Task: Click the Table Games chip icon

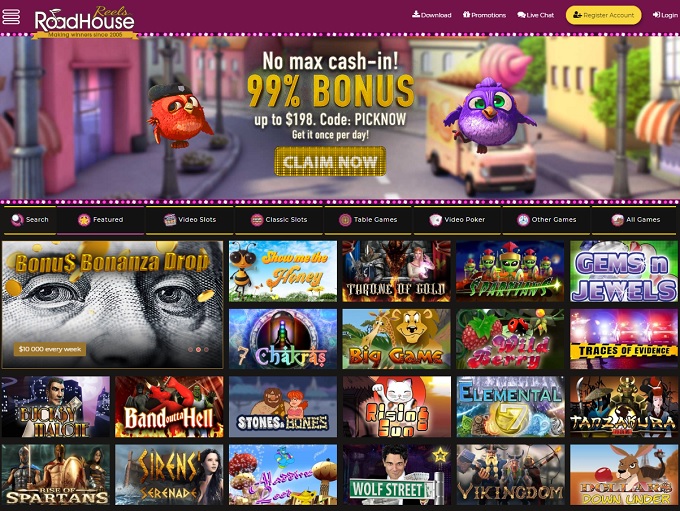Action: point(345,220)
